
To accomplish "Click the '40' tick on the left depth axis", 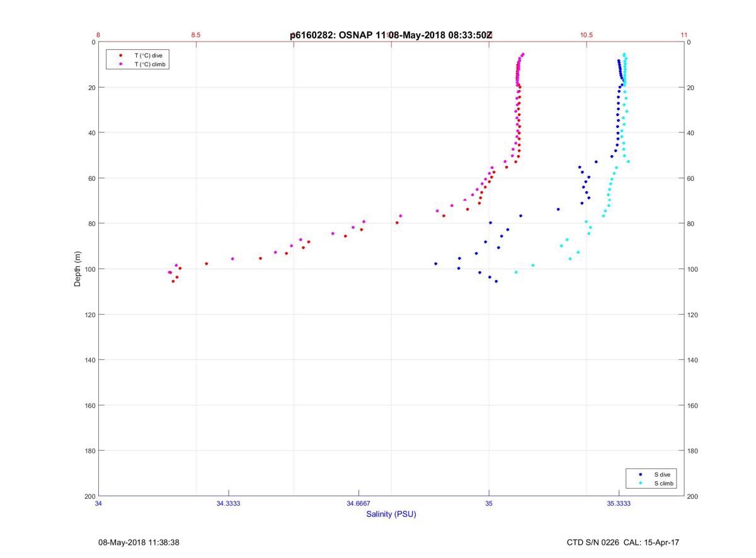I will pos(91,133).
